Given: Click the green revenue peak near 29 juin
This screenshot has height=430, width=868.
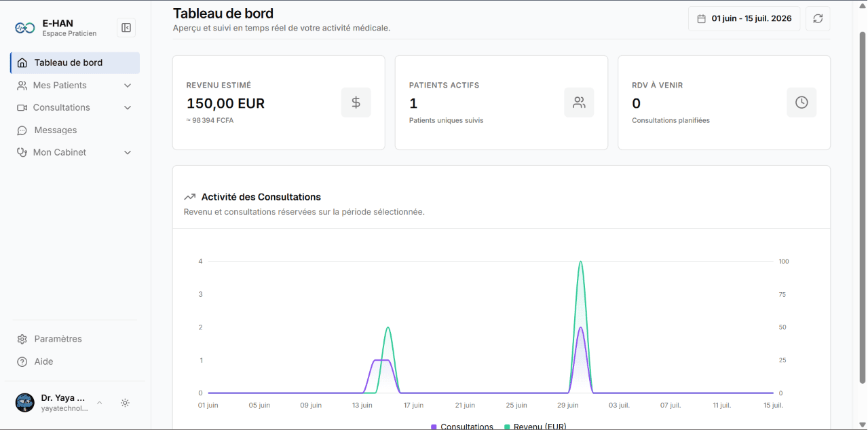Looking at the screenshot, I should tap(581, 262).
